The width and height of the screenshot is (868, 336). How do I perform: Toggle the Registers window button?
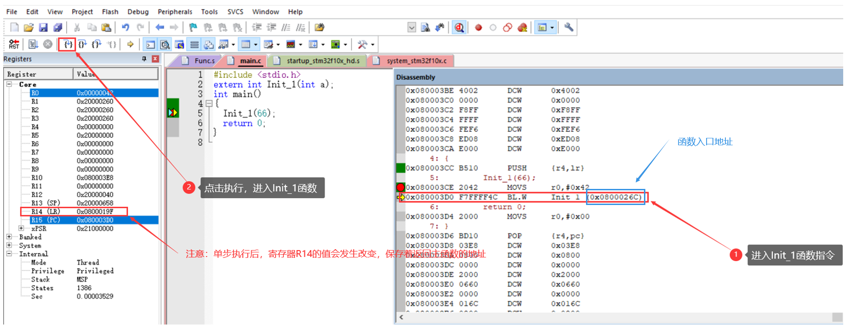194,45
